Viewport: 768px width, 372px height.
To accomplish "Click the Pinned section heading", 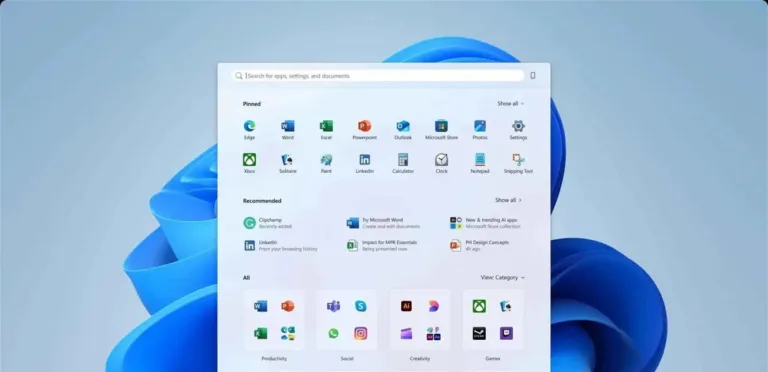I will (x=252, y=104).
